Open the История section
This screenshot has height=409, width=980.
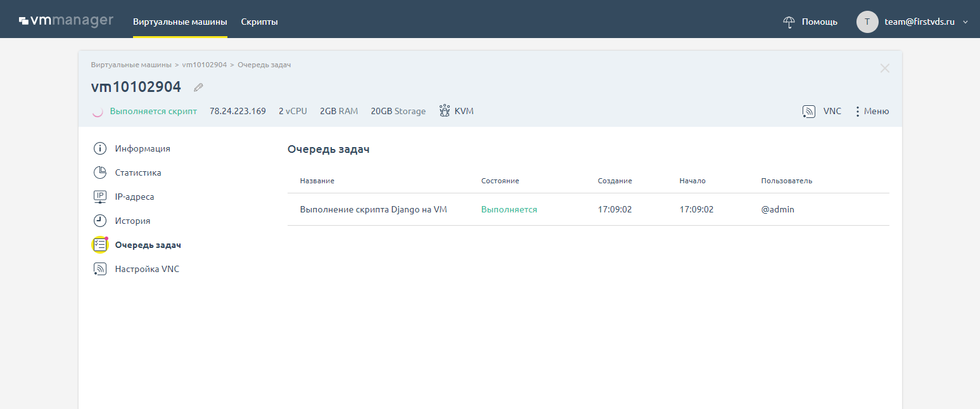[132, 221]
